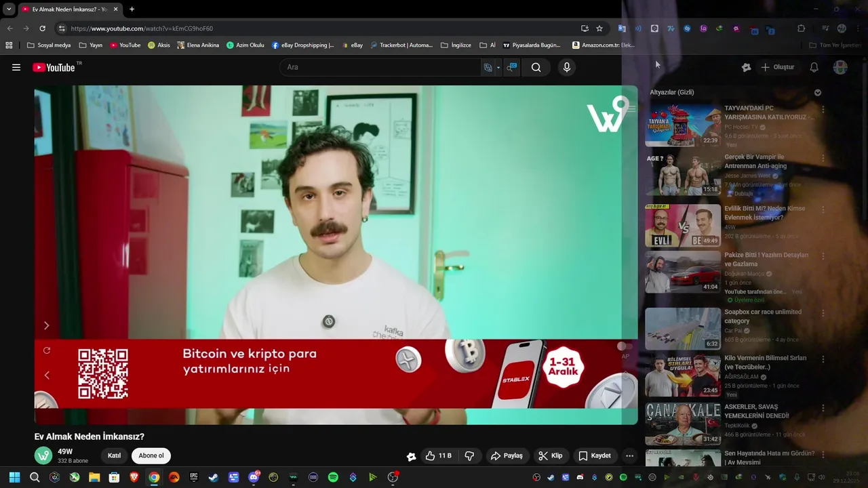The image size is (868, 488).
Task: Launch Brave browser from taskbar
Action: (134, 477)
